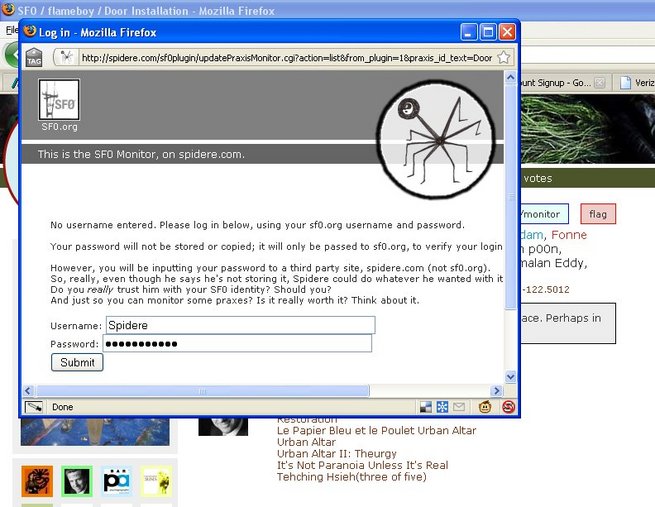Click the blue snowflake status bar icon
This screenshot has width=655, height=507.
pos(442,407)
